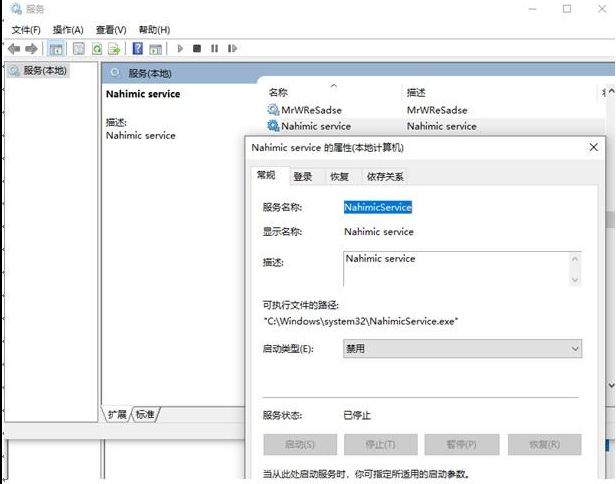Open the 启动类型 dropdown showing 禁用
This screenshot has height=484, width=616.
point(462,348)
